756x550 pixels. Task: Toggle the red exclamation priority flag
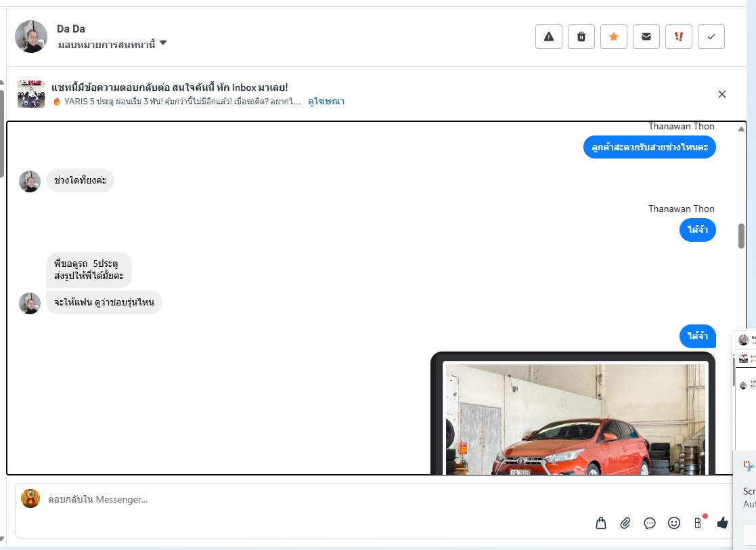click(679, 37)
